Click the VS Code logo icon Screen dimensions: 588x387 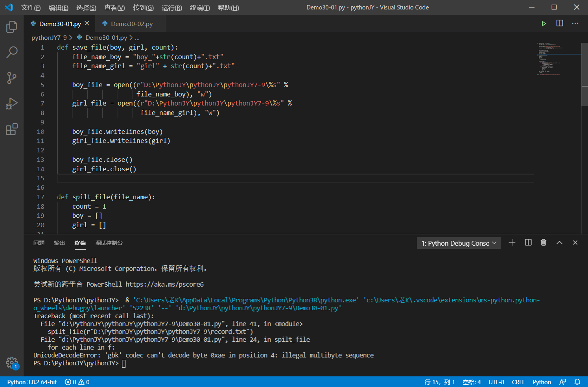click(x=9, y=7)
